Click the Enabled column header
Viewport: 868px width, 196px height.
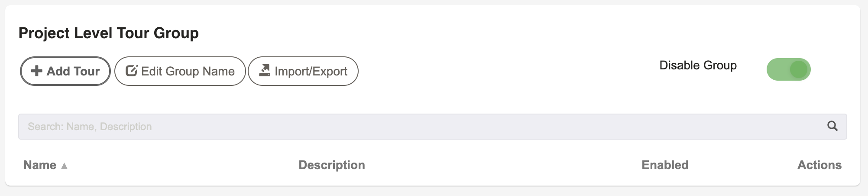coord(665,165)
